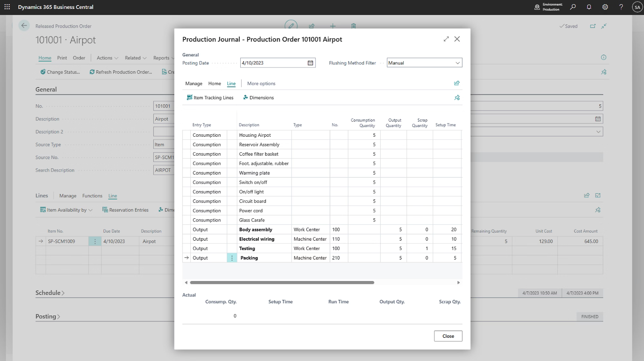The image size is (644, 361).
Task: Click the new plus icon on the order page
Action: coord(333,26)
